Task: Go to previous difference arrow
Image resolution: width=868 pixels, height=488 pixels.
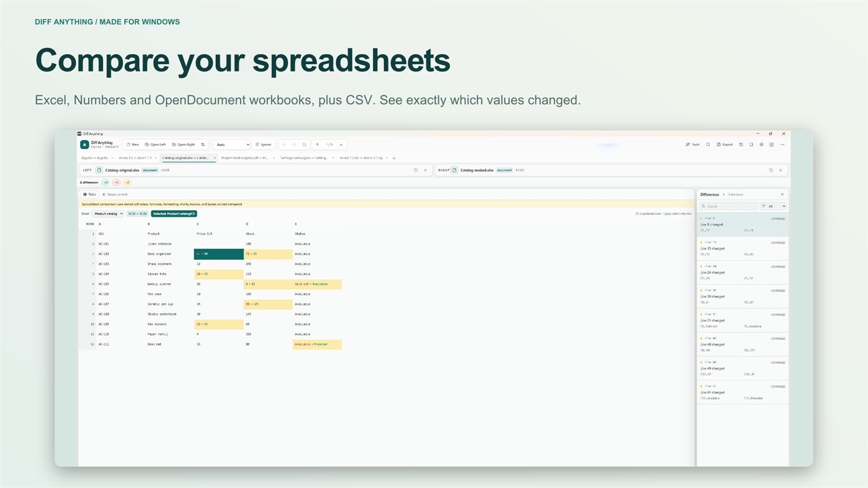Action: [318, 144]
